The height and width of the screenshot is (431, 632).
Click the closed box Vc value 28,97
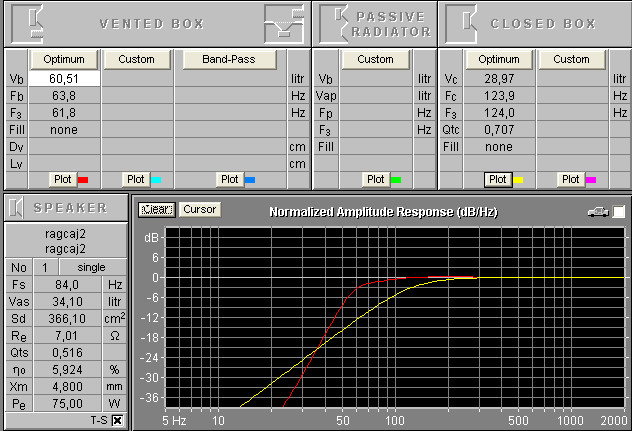click(x=499, y=79)
